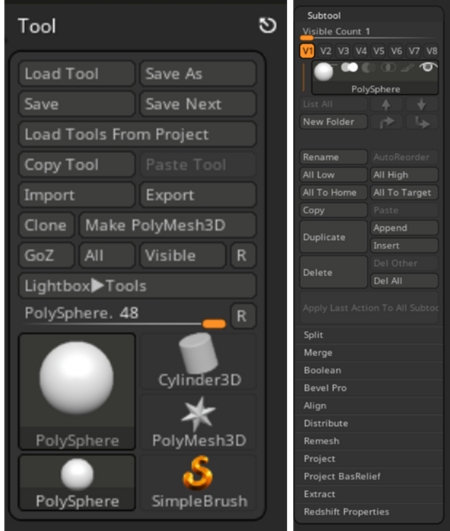Switch to visibility set V4
Screen dimensions: 450x531
coord(361,51)
